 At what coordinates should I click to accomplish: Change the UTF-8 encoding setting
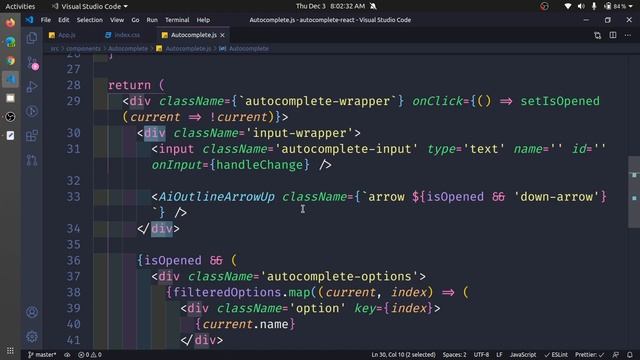pyautogui.click(x=481, y=355)
